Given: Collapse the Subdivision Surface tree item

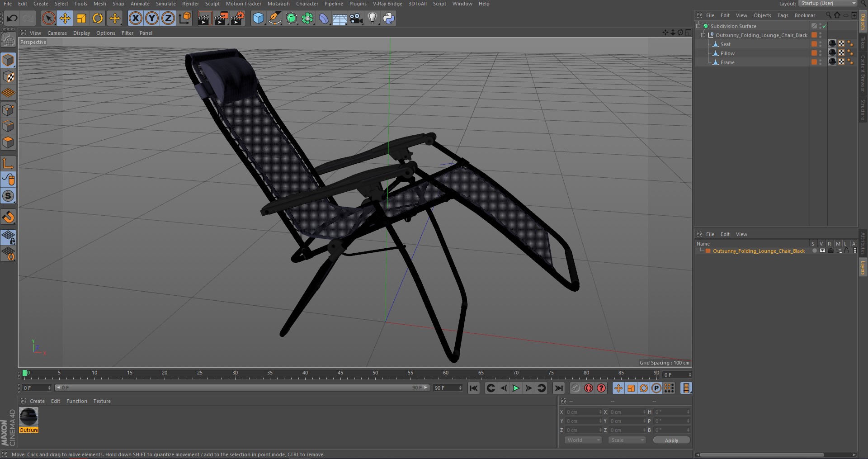Looking at the screenshot, I should point(698,26).
